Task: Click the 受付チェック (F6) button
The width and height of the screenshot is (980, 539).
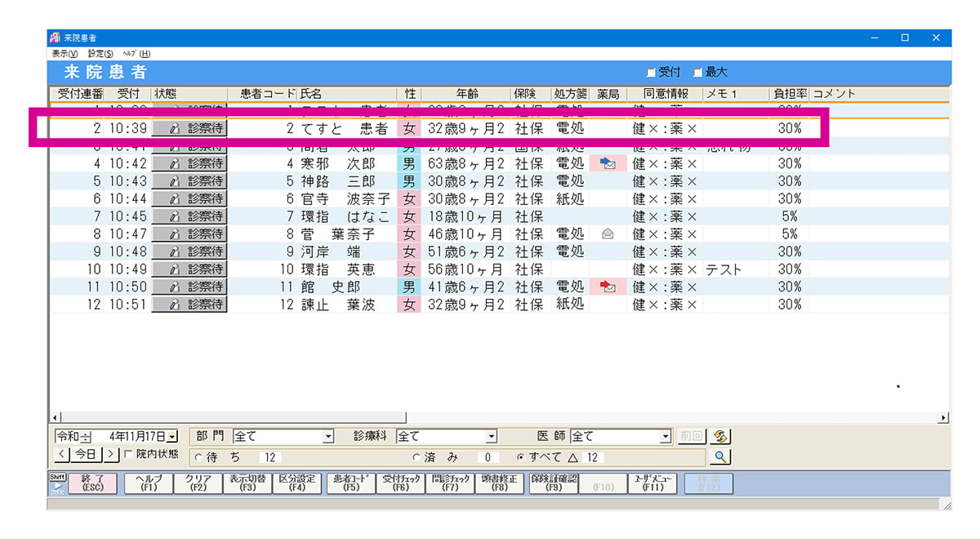Action: click(x=401, y=483)
